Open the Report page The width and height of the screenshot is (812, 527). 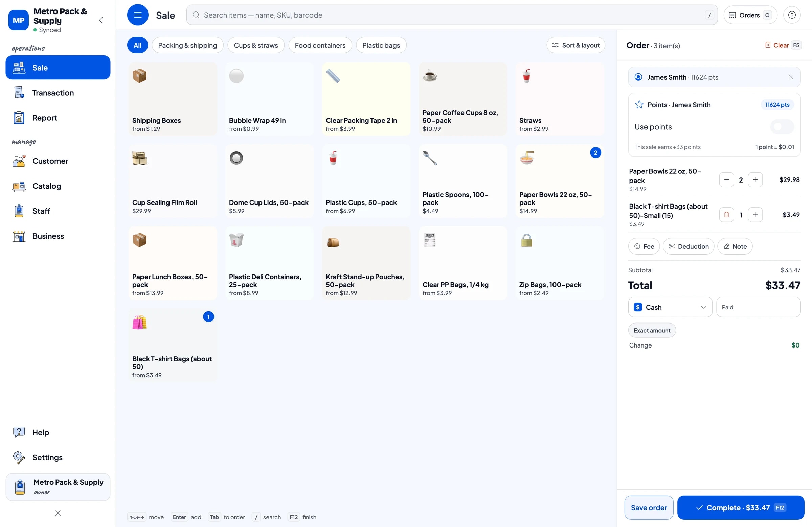click(58, 118)
